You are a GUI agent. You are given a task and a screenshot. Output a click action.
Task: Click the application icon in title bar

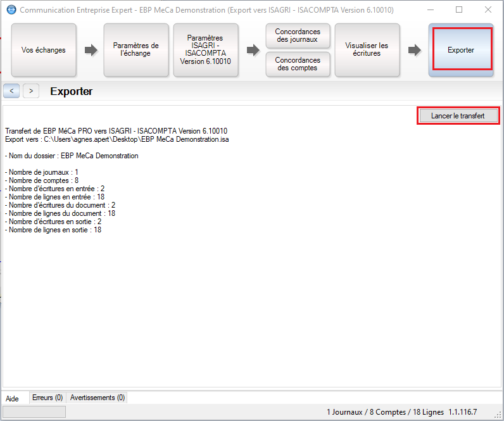pos(11,10)
